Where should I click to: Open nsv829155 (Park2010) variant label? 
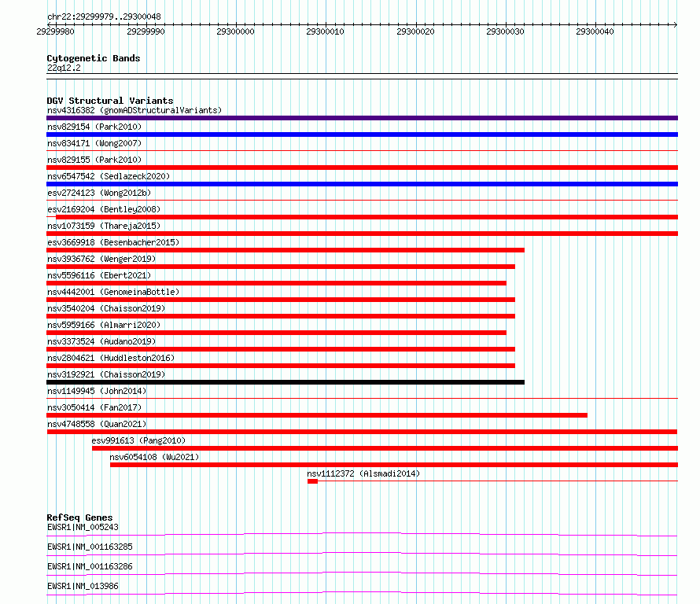point(94,160)
